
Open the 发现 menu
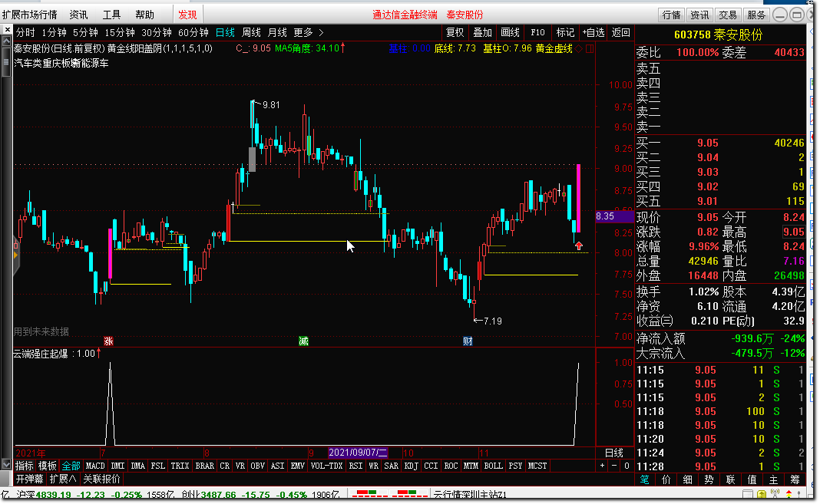coord(187,15)
